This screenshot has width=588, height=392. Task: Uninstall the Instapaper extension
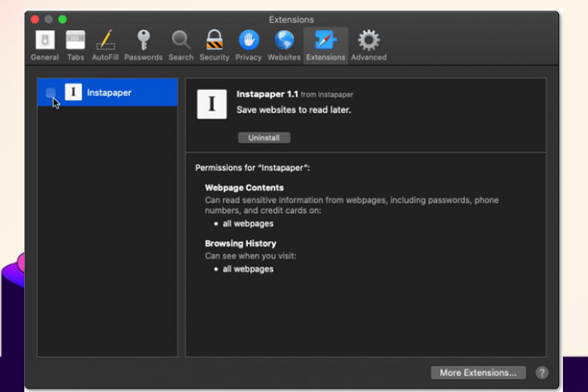[264, 138]
